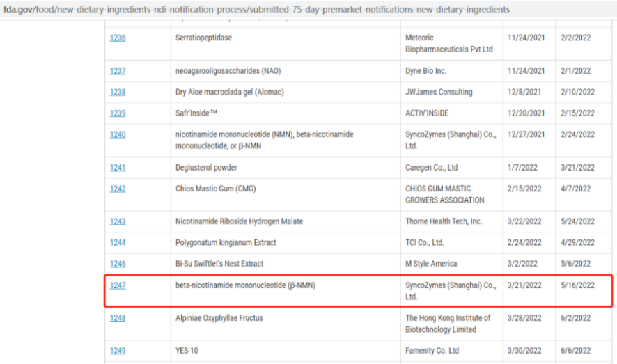This screenshot has width=617, height=364.
Task: Select the date 2/2/2022
Action: point(576,38)
